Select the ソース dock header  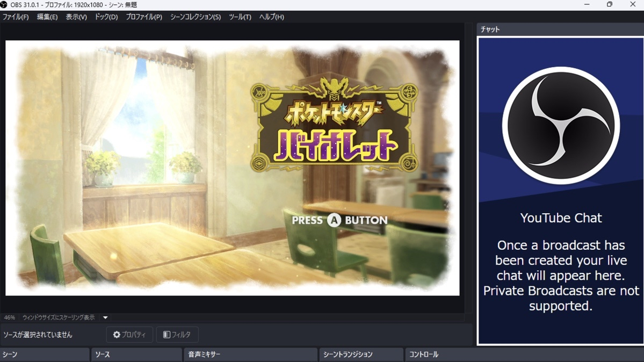tap(137, 354)
